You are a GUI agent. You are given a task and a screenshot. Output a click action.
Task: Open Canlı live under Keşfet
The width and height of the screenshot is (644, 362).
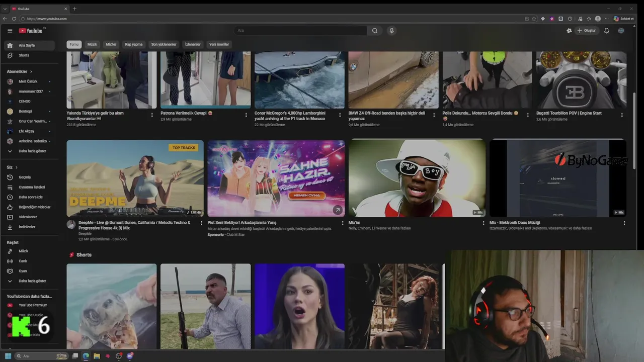[x=30, y=261]
